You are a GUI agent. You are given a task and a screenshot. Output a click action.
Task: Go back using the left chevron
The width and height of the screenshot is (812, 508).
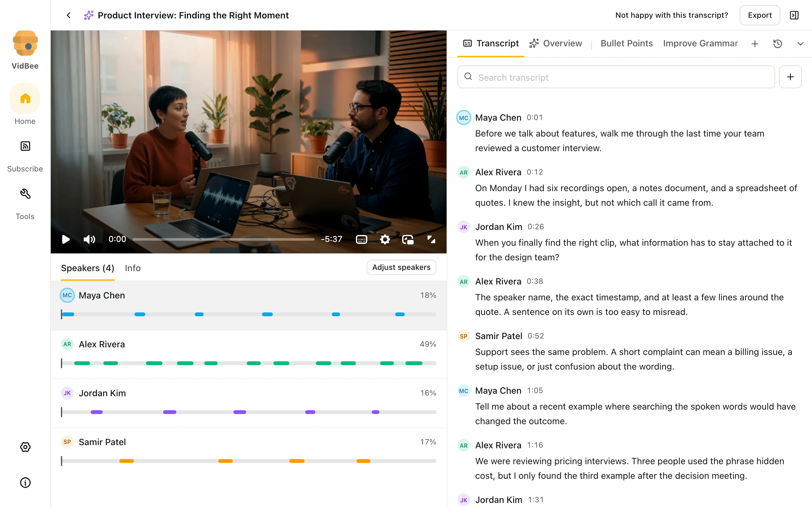pyautogui.click(x=69, y=15)
